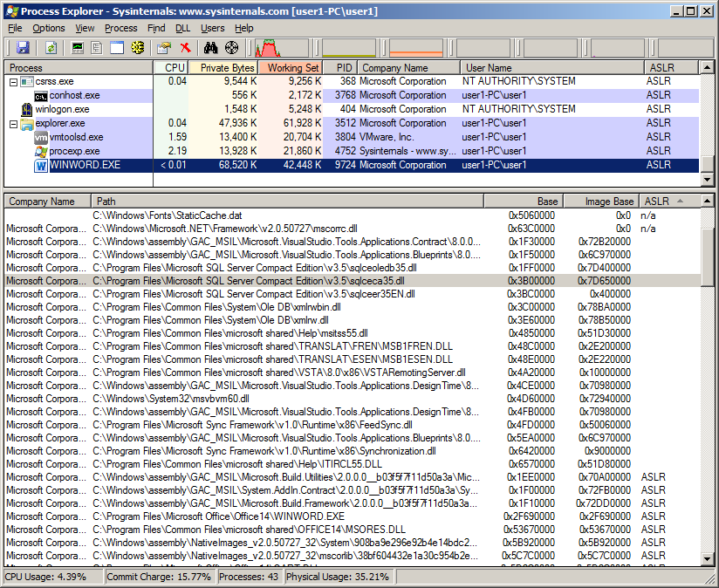
Task: Collapse the csrss.exe process tree
Action: (x=13, y=82)
